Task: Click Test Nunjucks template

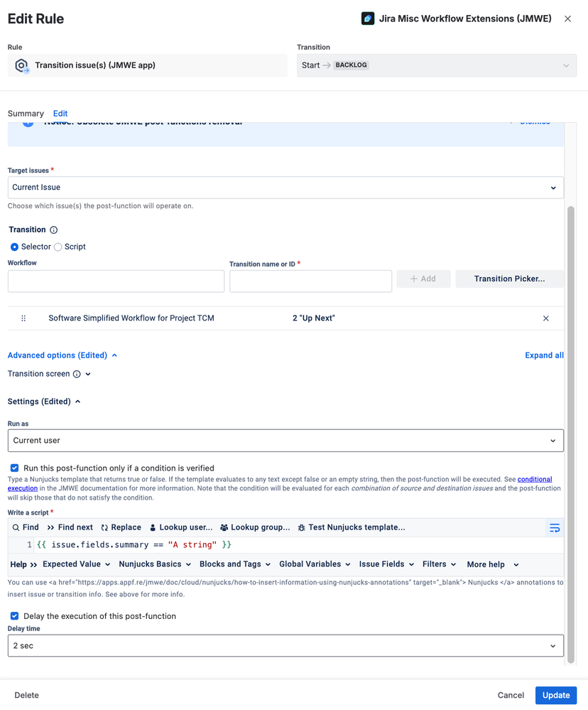Action: click(352, 527)
